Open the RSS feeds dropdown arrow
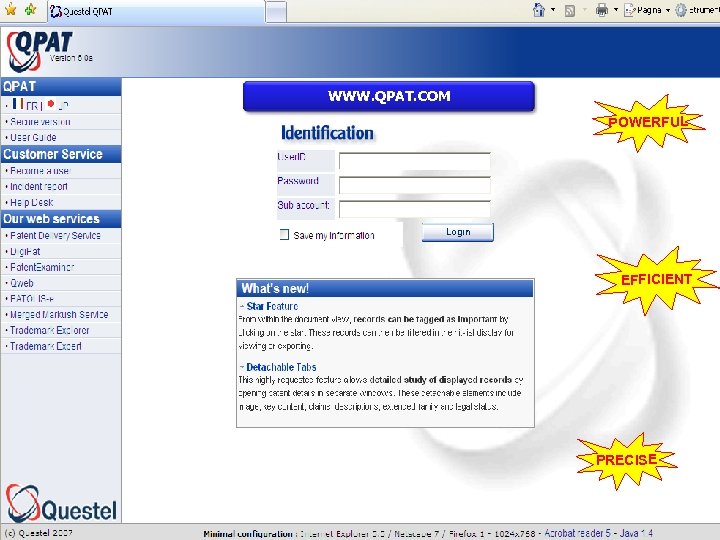 click(585, 10)
